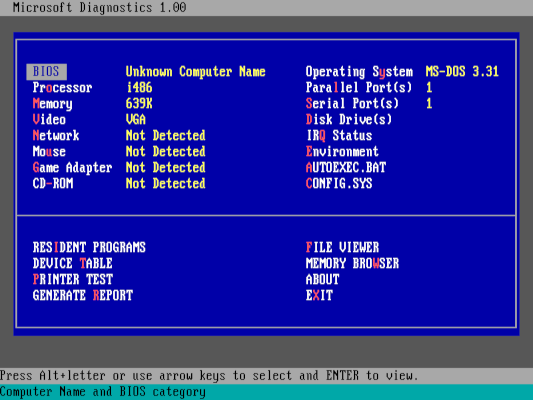Open the Operating System category

pos(359,72)
